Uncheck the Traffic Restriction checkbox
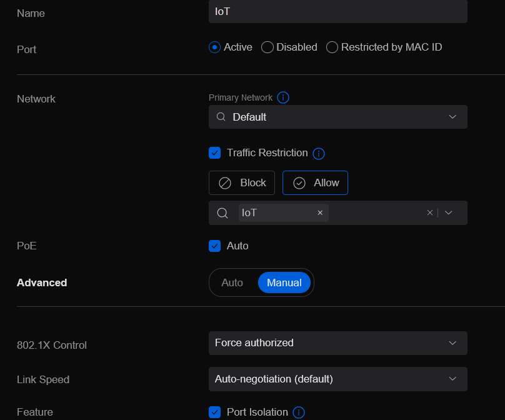The width and height of the screenshot is (505, 420). 215,153
